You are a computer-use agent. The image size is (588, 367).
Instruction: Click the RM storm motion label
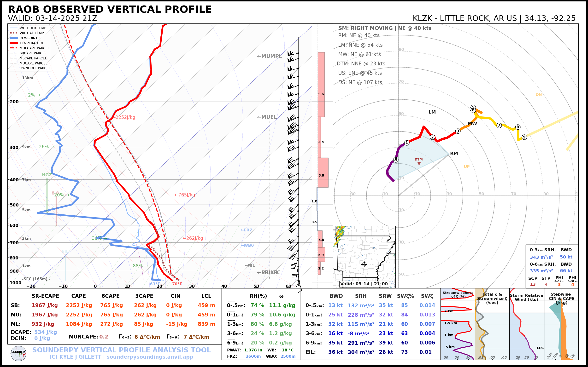tap(454, 153)
